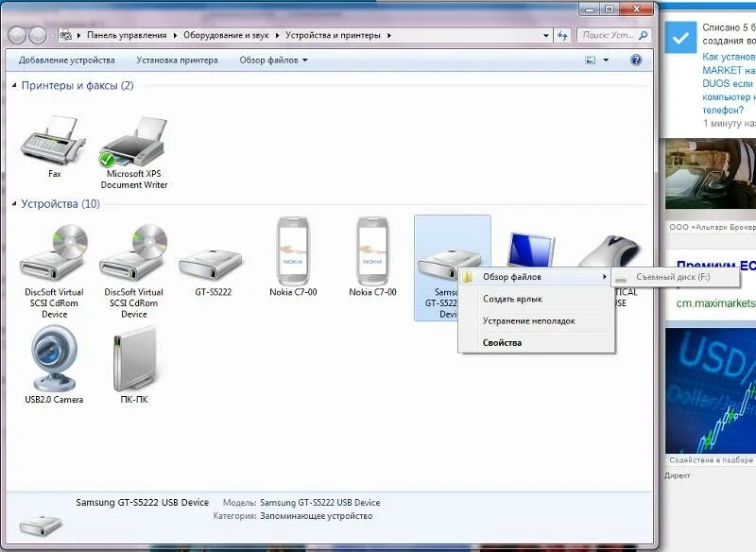
Task: Choose Свойства in context menu
Action: click(536, 343)
